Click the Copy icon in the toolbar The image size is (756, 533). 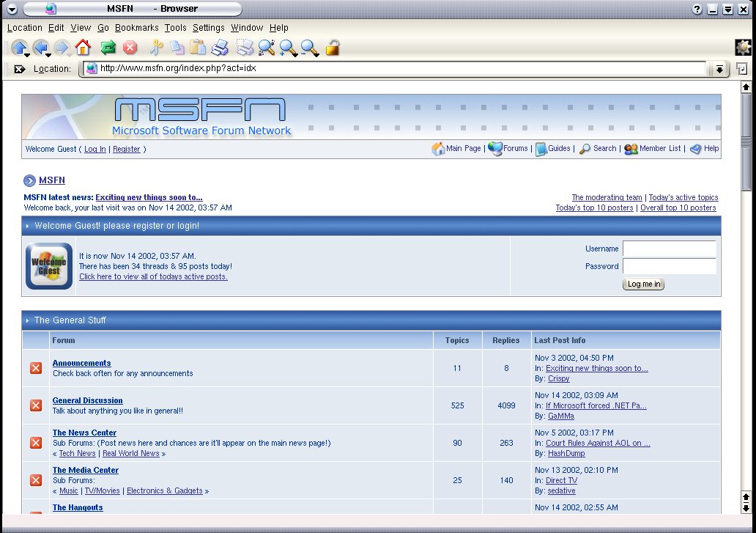[177, 47]
